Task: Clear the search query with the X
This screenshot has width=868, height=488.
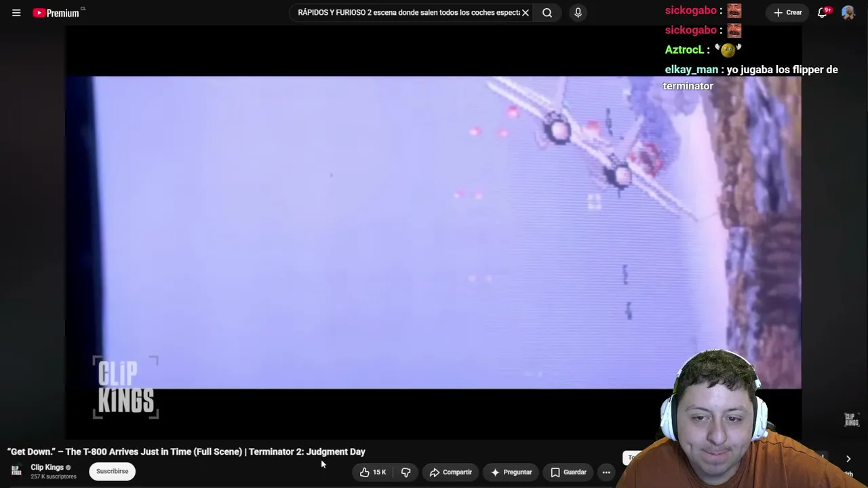Action: [525, 13]
